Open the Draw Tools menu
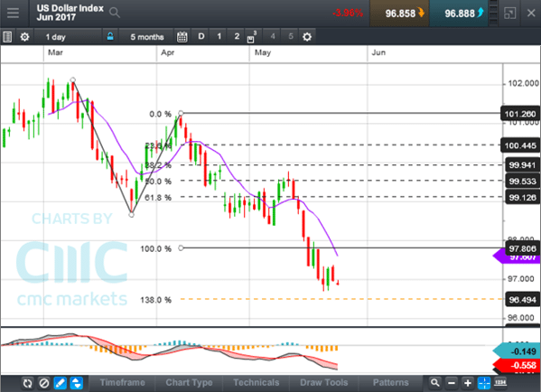541x392 pixels. tap(323, 383)
